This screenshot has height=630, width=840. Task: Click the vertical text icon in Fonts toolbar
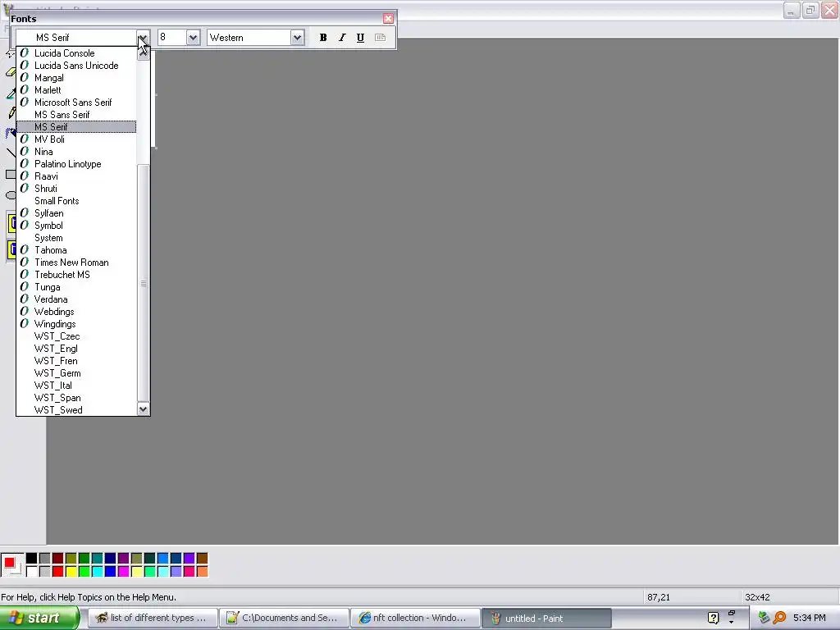[x=380, y=38]
